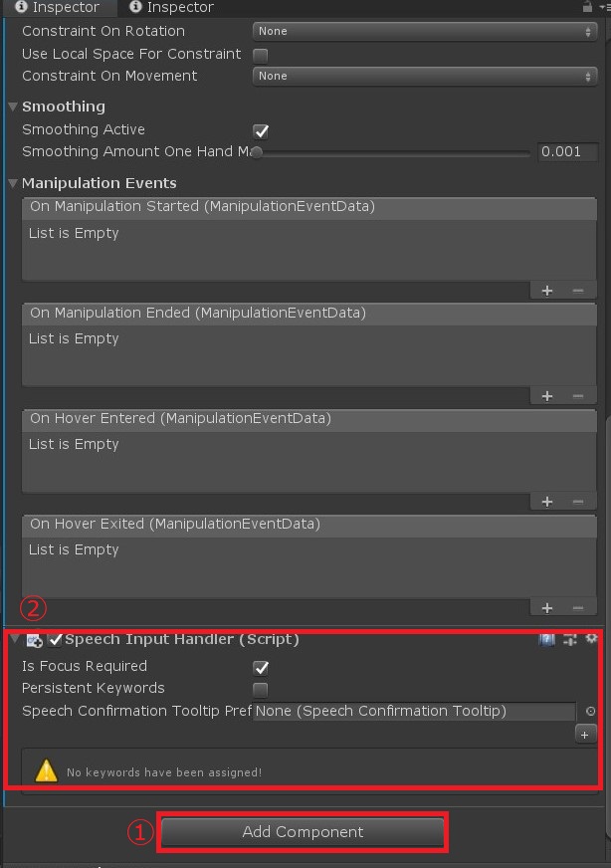Click the Speech Input Handler script icon
The image size is (611, 868).
[34, 640]
